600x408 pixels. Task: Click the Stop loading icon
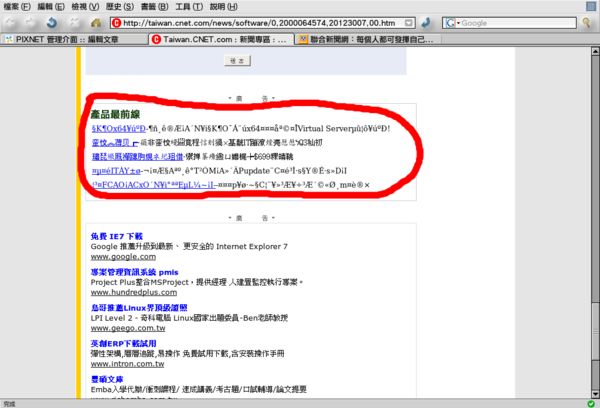pyautogui.click(x=74, y=23)
